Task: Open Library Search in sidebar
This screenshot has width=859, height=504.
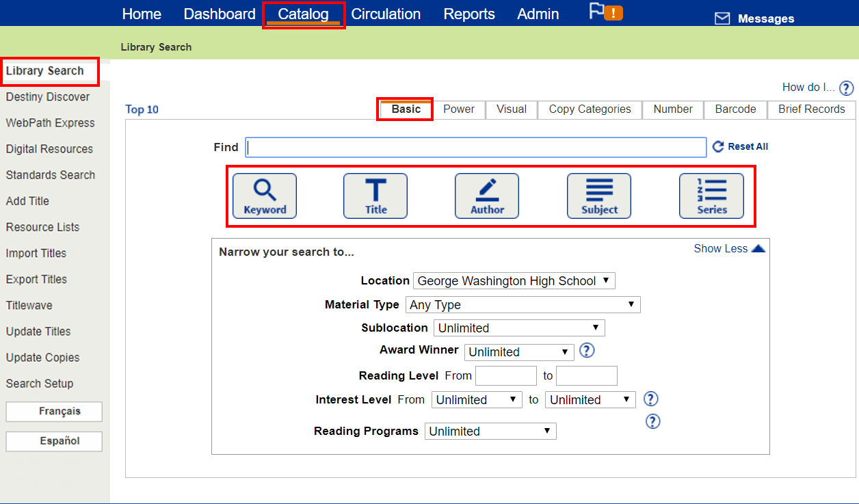Action: pyautogui.click(x=45, y=71)
